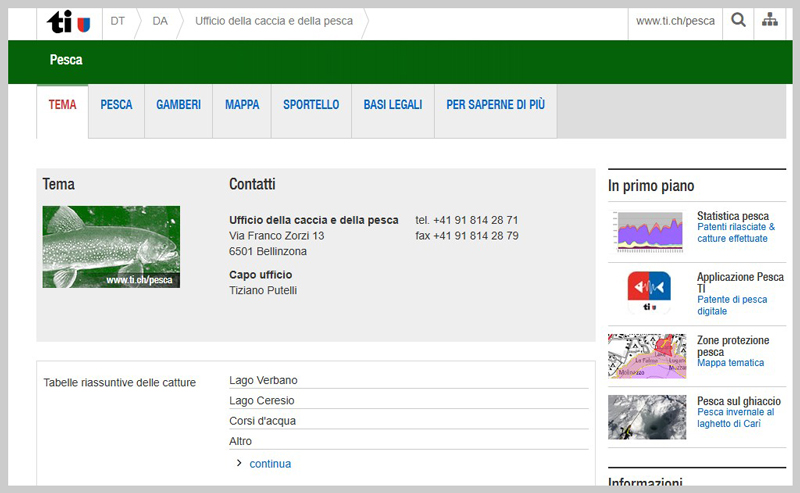Click the www.ti.ch/pesca header link
Screen dimensions: 800x493
click(675, 21)
